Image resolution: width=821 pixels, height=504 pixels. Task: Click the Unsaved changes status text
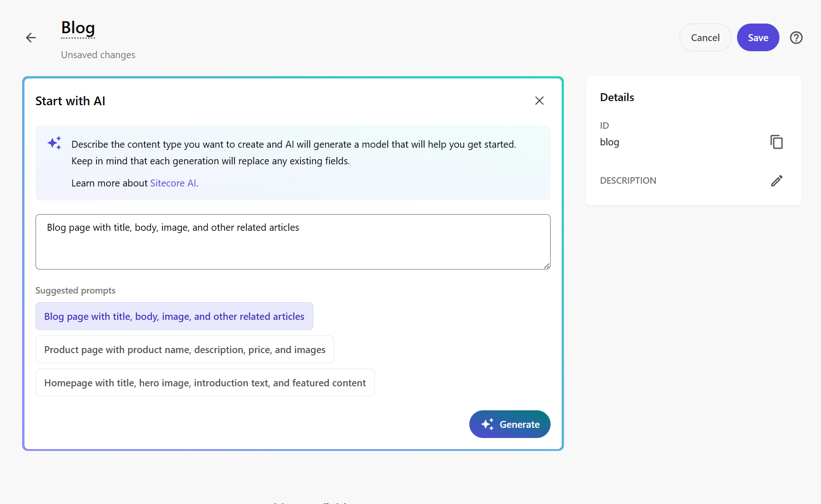[x=98, y=55]
